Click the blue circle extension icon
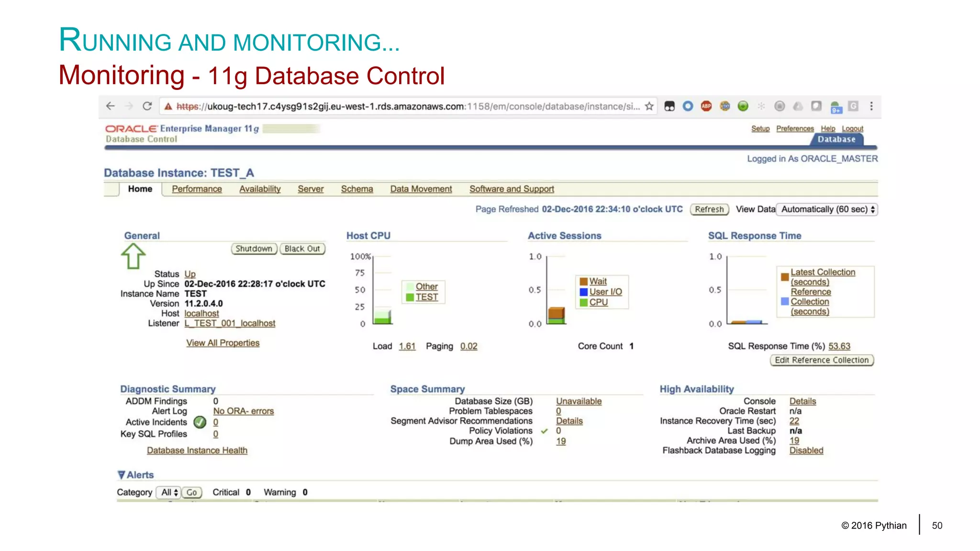Image resolution: width=980 pixels, height=551 pixels. click(688, 106)
